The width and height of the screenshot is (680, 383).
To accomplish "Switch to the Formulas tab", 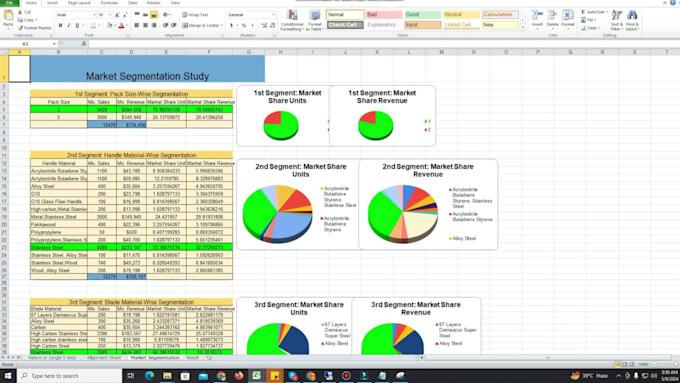I will click(109, 3).
